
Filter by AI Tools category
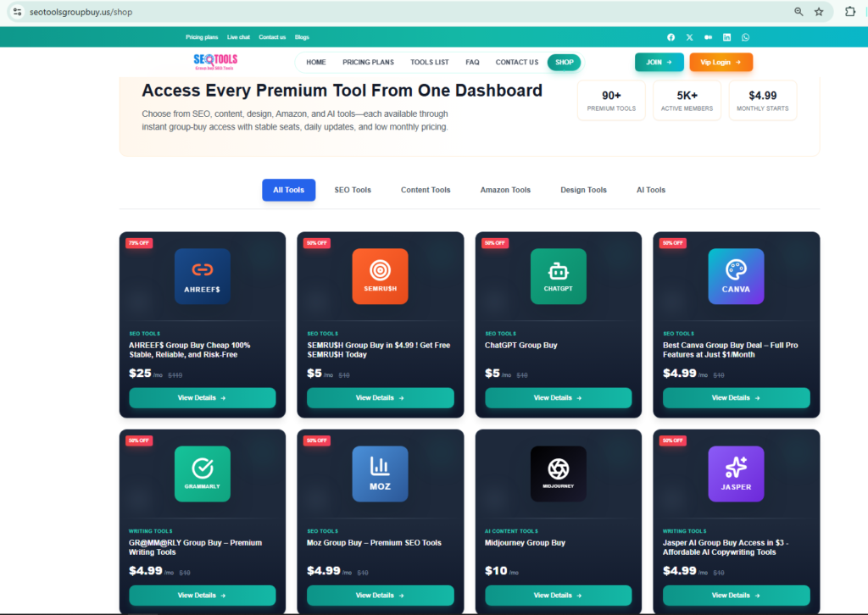pos(651,190)
